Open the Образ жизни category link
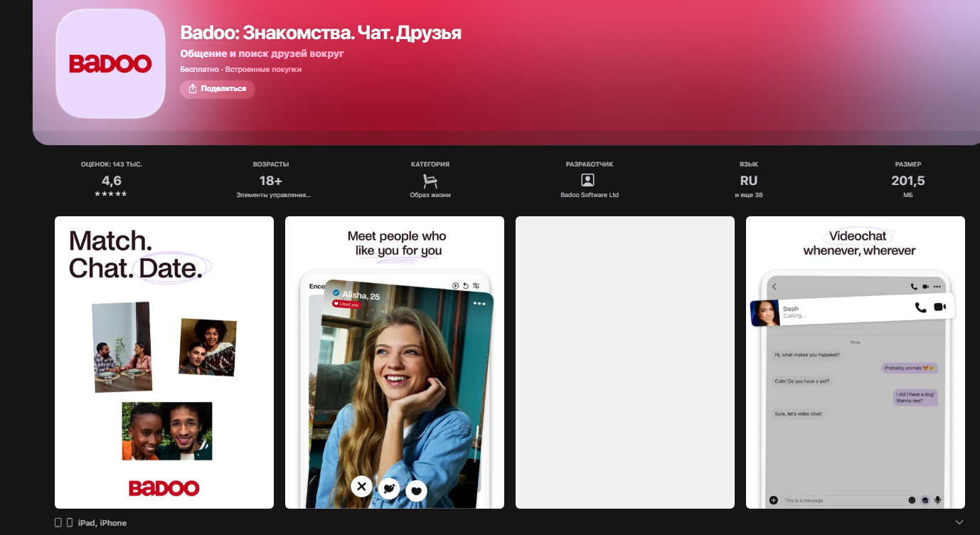 pyautogui.click(x=430, y=195)
